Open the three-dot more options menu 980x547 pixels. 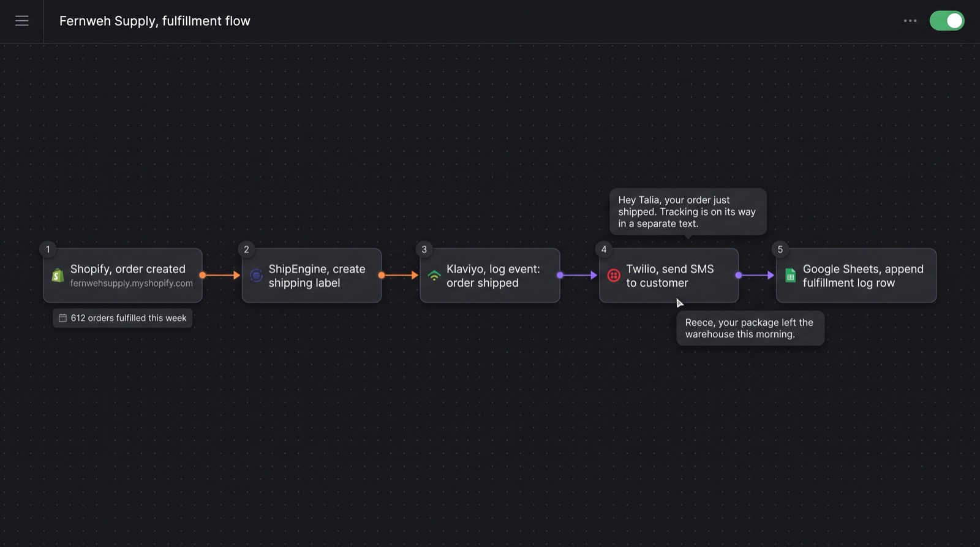(910, 21)
